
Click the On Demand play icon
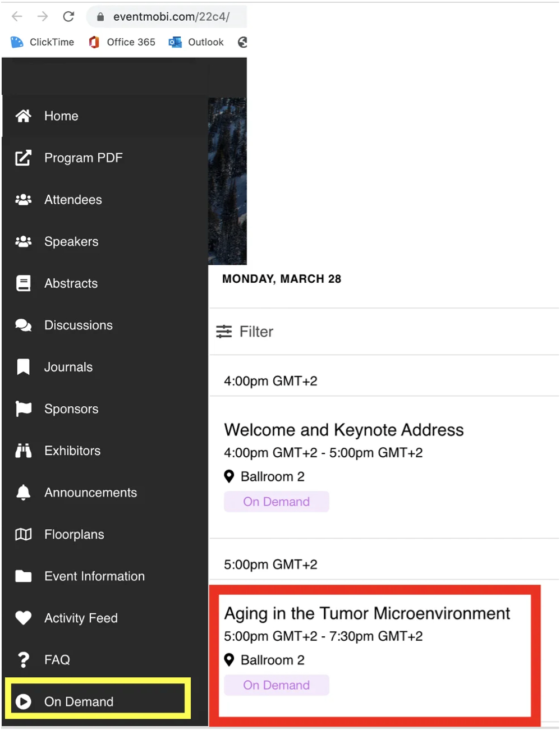[x=23, y=701]
